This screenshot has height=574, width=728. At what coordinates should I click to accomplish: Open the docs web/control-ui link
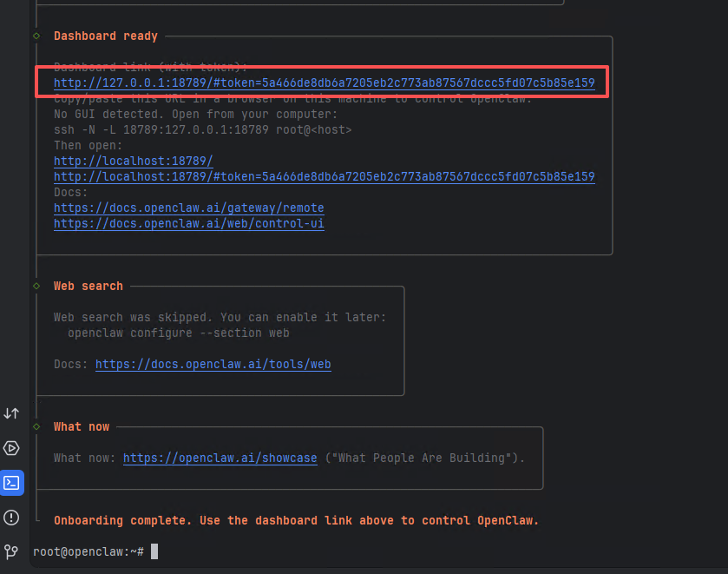pyautogui.click(x=188, y=224)
